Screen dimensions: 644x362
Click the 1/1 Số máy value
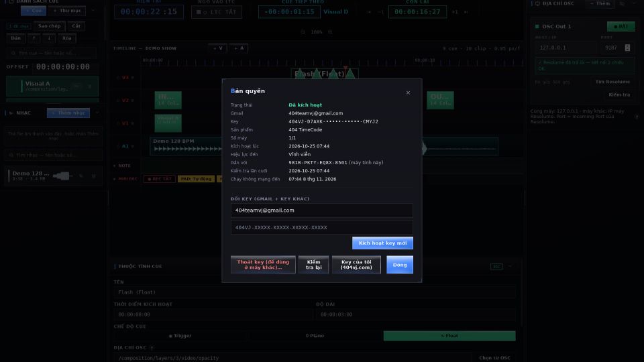tap(292, 138)
